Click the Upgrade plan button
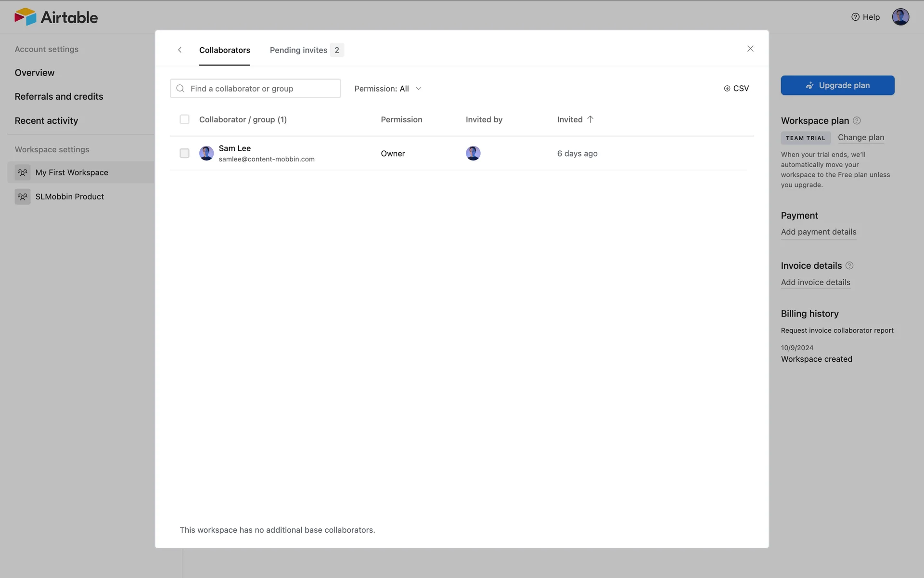This screenshot has width=924, height=578. tap(837, 85)
